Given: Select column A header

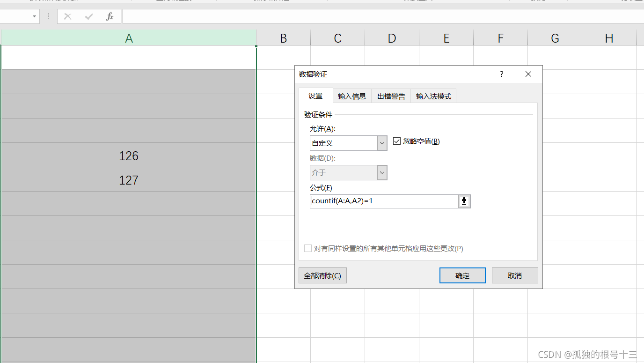Looking at the screenshot, I should [129, 38].
